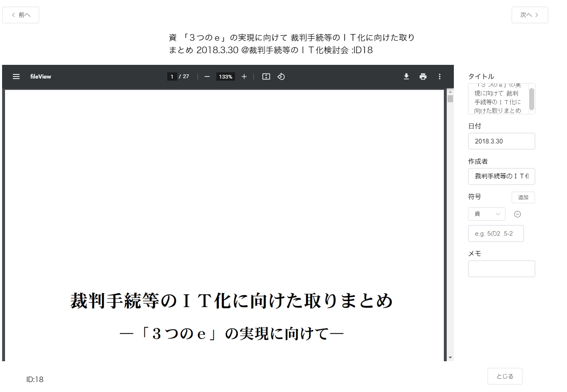Click the PDF viewer scroll down arrow
Image resolution: width=567 pixels, height=392 pixels.
tap(450, 357)
